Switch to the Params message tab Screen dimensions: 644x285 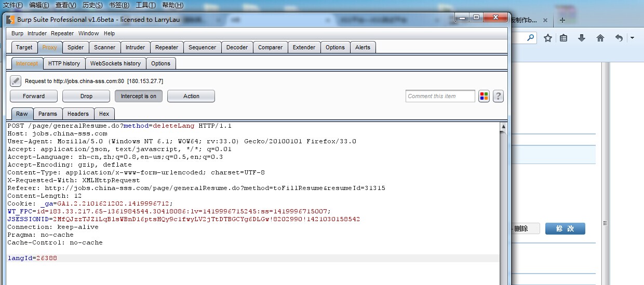48,114
